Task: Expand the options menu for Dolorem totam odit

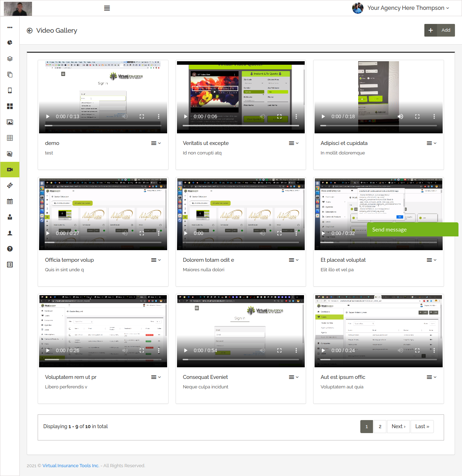Action: pos(293,260)
